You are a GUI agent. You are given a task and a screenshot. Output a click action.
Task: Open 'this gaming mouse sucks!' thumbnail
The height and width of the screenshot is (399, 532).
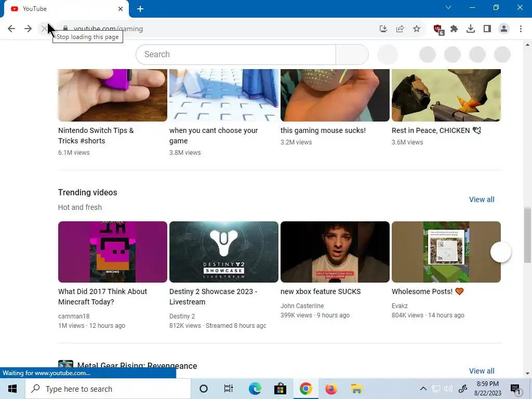pos(335,95)
